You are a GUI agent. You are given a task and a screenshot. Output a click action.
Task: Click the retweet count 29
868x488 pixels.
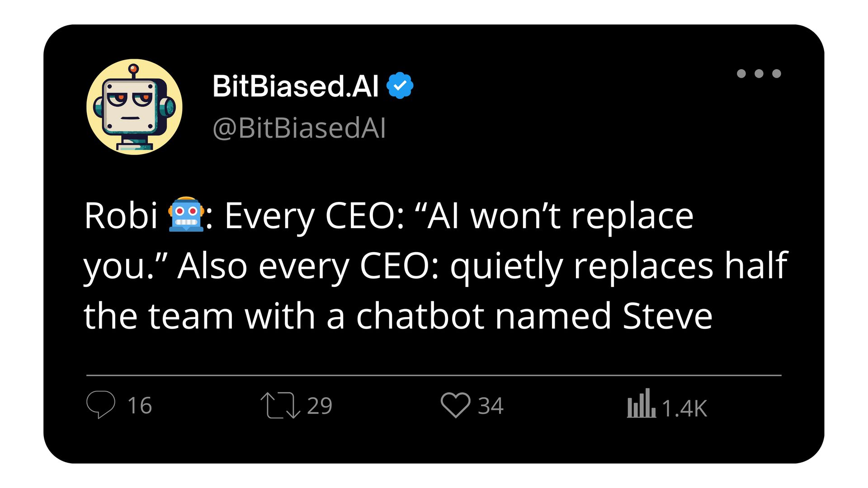[320, 406]
